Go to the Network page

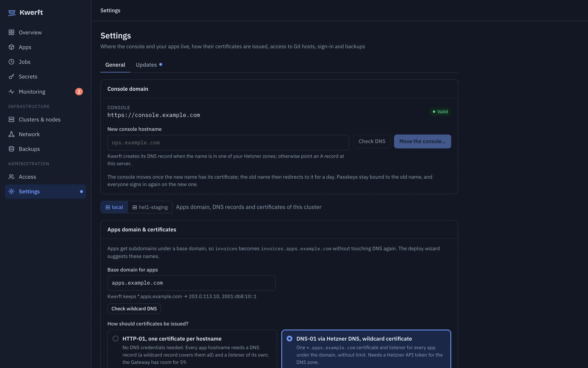(46, 134)
